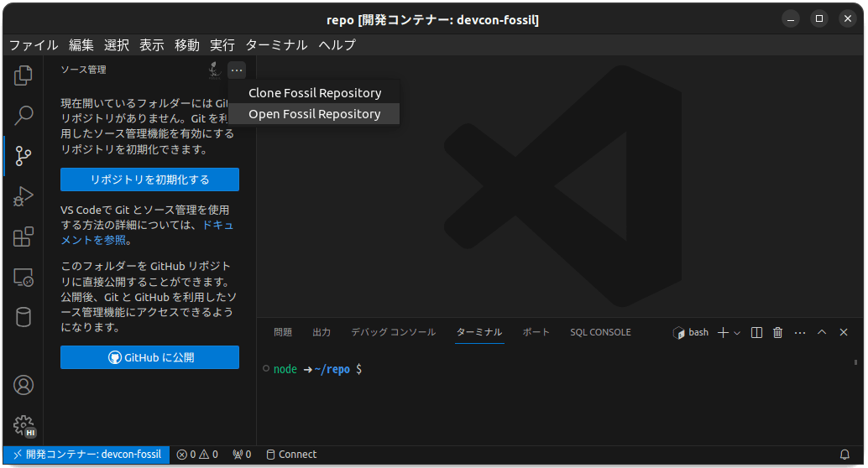Open the database cylinder view in activity bar
Image resolution: width=868 pixels, height=468 pixels.
24,317
